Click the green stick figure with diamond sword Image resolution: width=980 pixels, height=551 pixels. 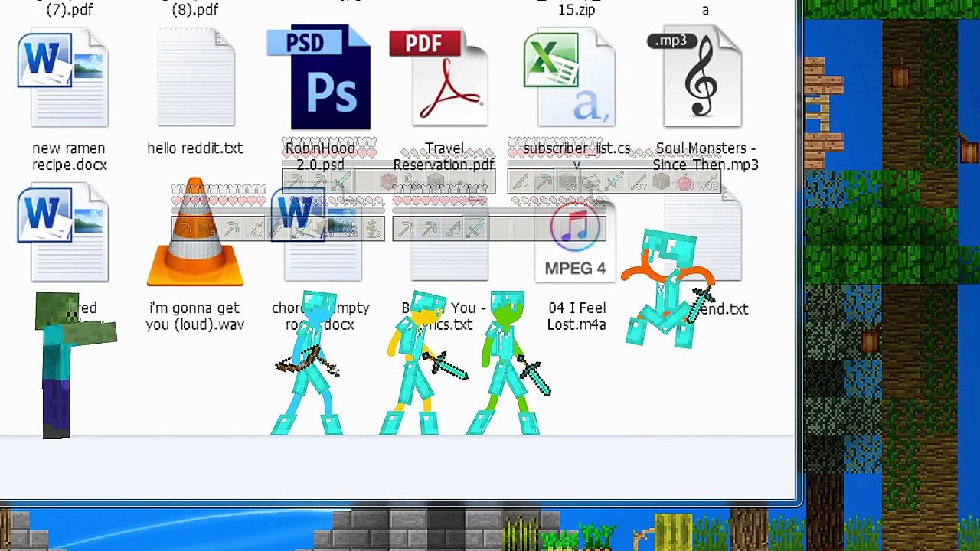coord(508,363)
